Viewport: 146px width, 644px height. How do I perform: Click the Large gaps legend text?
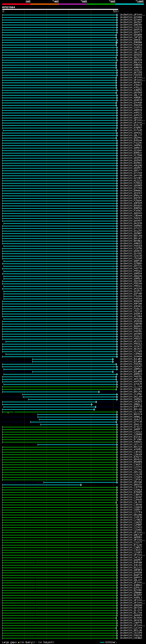coord(28,642)
